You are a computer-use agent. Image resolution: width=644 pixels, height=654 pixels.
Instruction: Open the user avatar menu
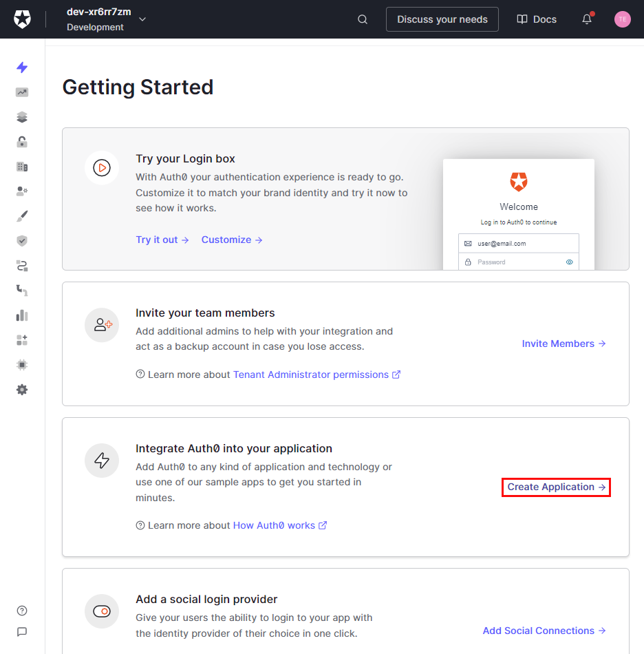[x=622, y=19]
